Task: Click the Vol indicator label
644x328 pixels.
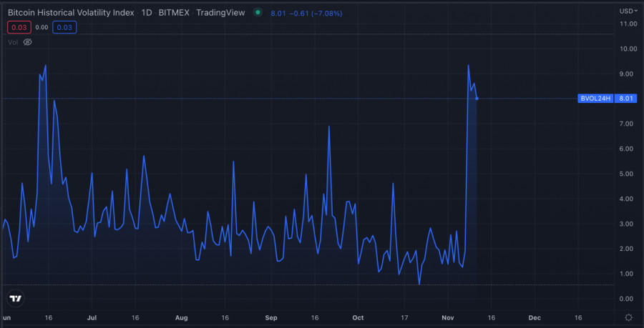Action: point(13,42)
